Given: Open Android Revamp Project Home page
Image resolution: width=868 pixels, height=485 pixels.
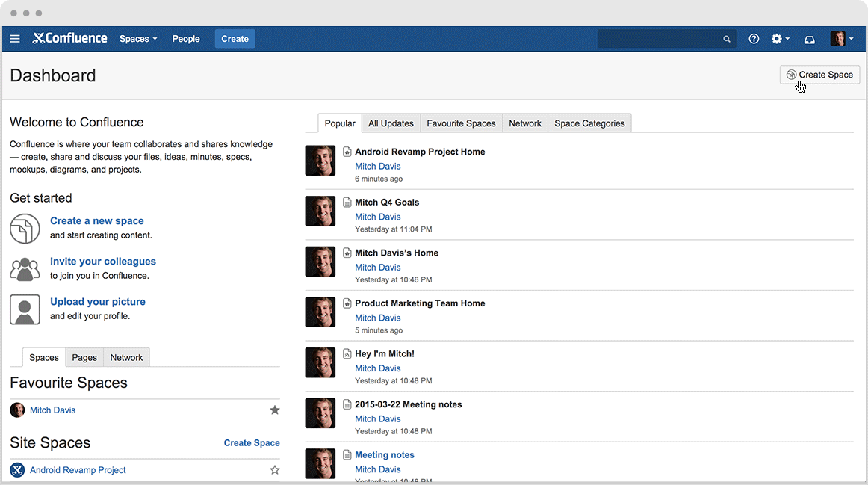Looking at the screenshot, I should pos(420,152).
